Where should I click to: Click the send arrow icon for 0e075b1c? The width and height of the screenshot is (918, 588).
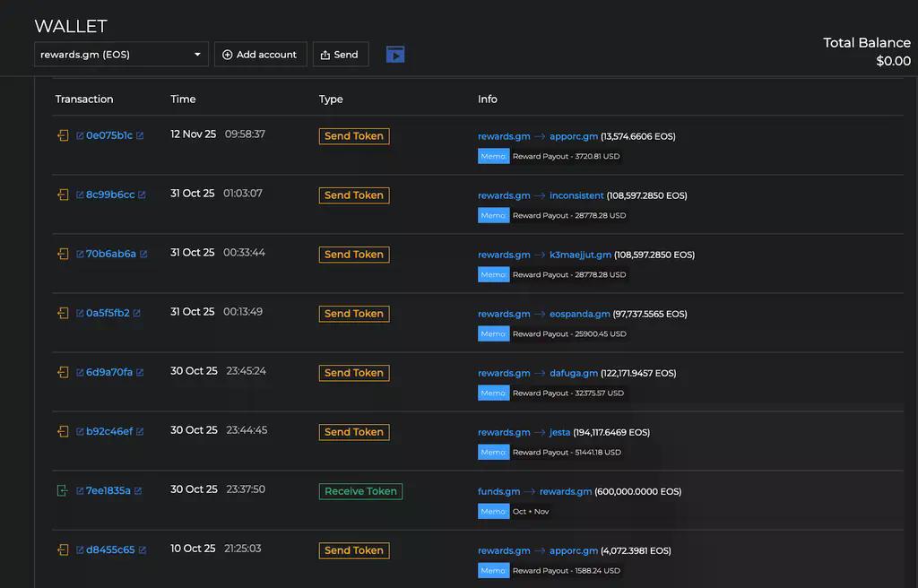tap(63, 136)
